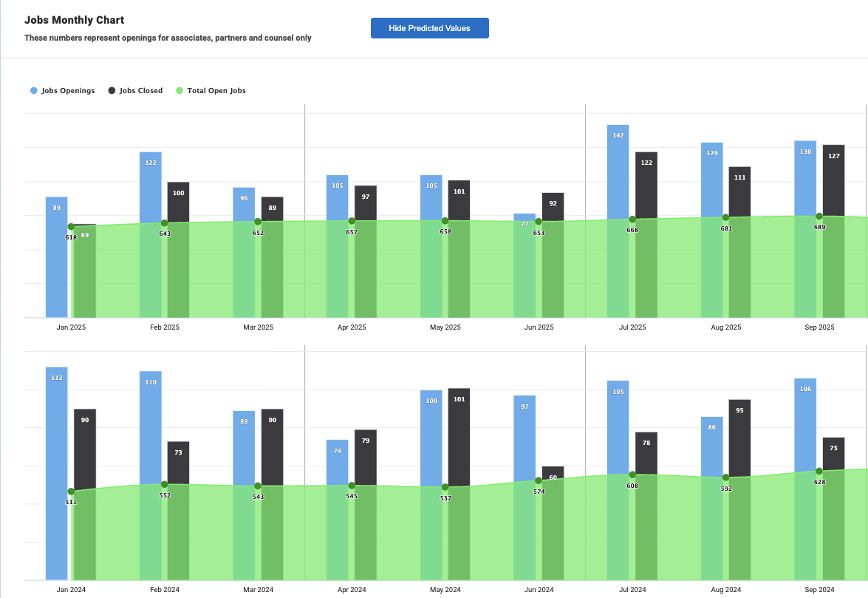Viewport: 868px width, 598px height.
Task: Click the green Total Open Jobs legend dot
Action: [x=179, y=91]
